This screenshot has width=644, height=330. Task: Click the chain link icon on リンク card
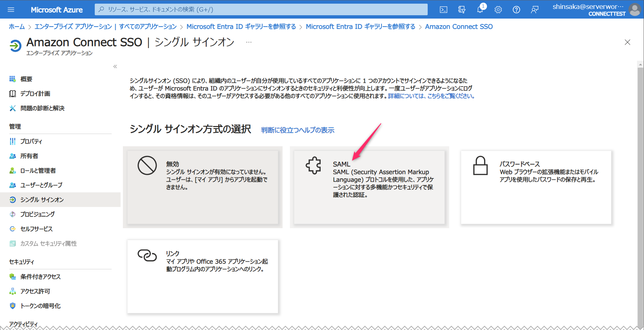(147, 255)
